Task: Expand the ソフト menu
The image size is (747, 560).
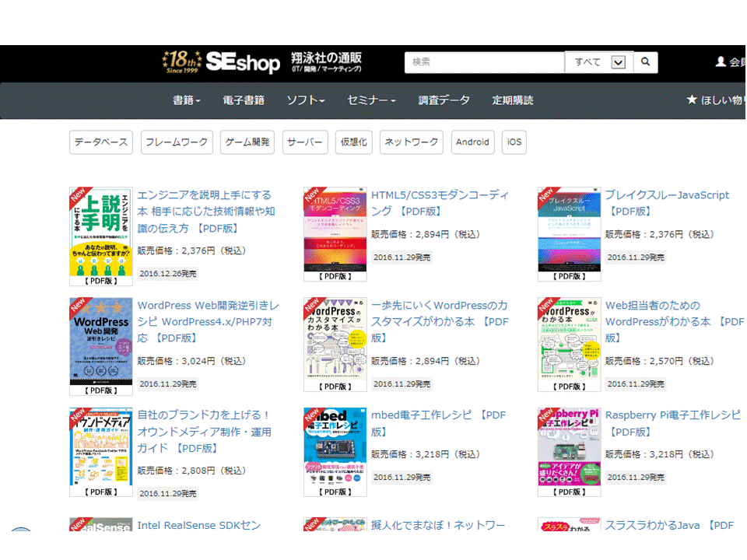Action: coord(305,100)
